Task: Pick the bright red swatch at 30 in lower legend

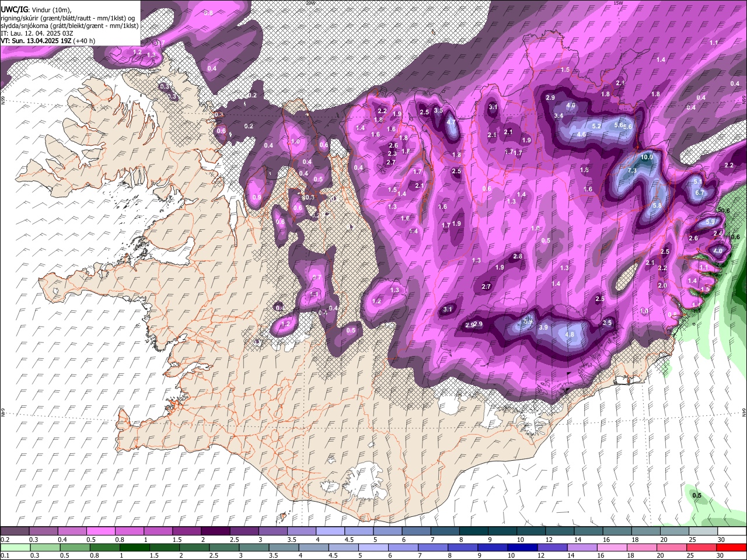Action: point(731,548)
